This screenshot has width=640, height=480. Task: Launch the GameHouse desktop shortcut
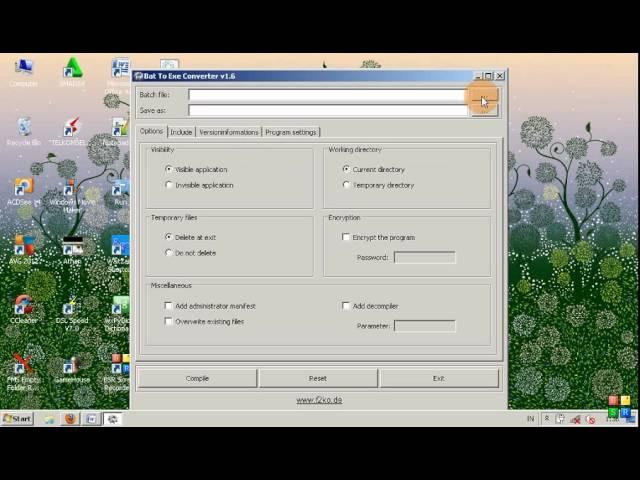[72, 369]
